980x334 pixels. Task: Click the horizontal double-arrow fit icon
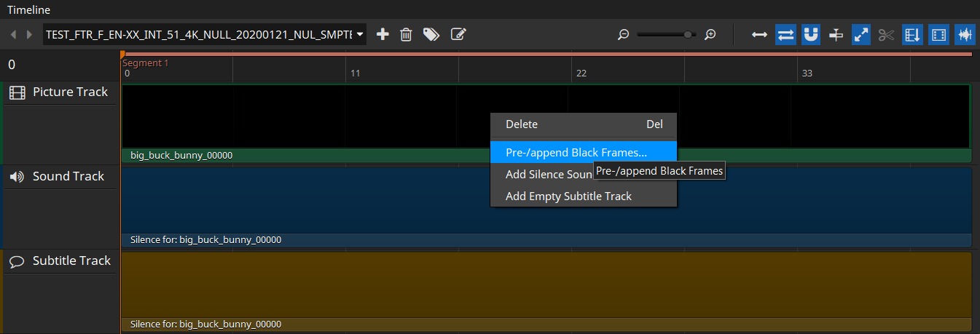coord(759,34)
